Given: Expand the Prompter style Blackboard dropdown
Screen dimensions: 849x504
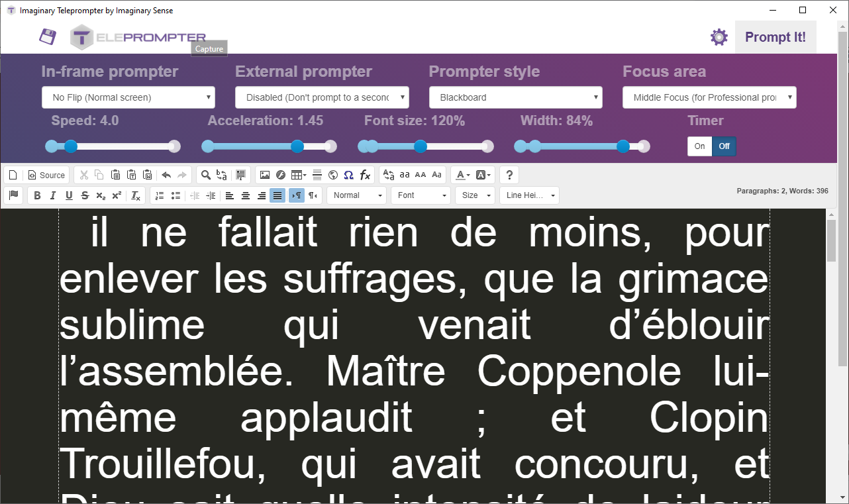Looking at the screenshot, I should click(516, 97).
